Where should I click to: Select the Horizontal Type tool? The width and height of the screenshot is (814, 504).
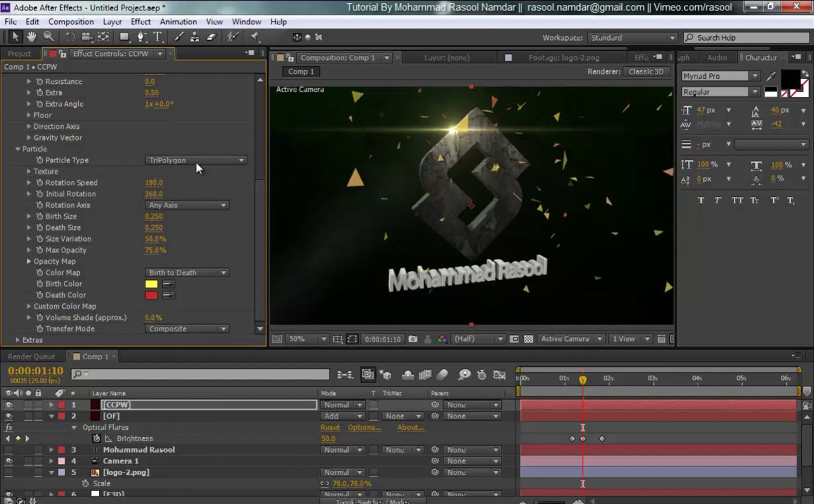click(158, 37)
